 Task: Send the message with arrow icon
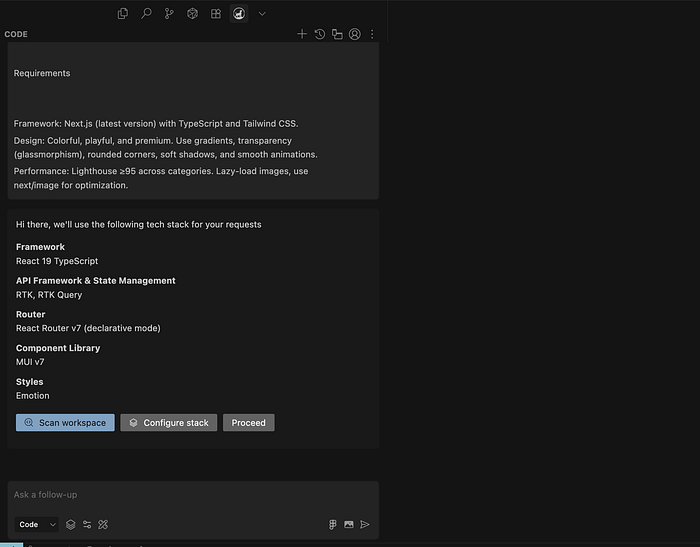[x=365, y=524]
